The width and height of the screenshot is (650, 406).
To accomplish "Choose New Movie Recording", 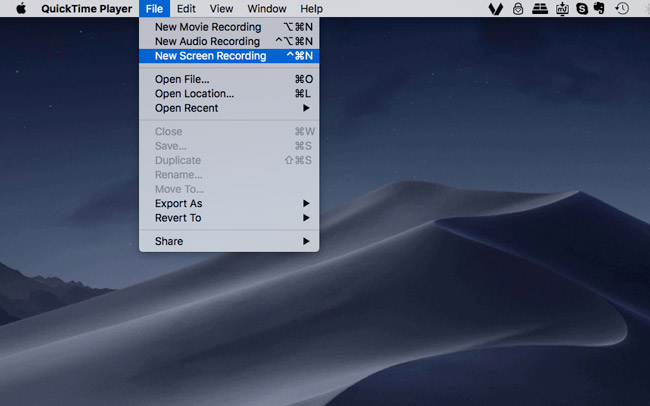I will click(x=229, y=27).
